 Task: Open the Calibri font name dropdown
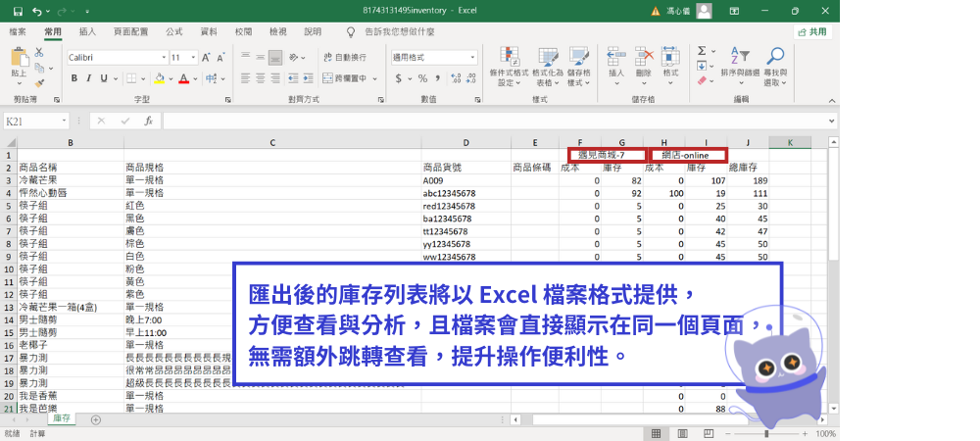coord(164,58)
